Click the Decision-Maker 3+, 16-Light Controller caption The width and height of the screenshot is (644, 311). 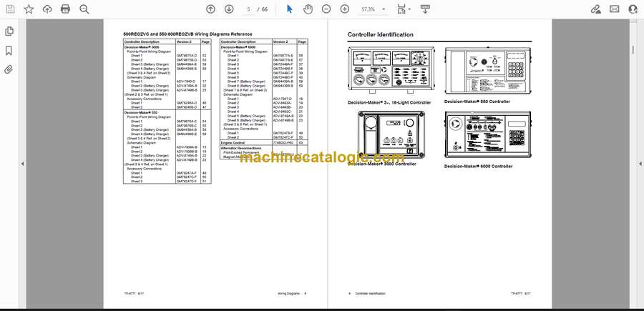click(389, 102)
